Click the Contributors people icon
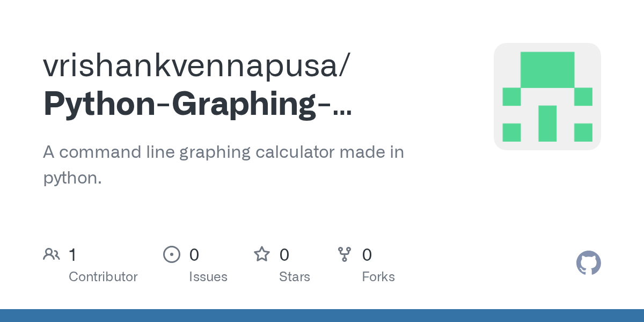Image resolution: width=644 pixels, height=322 pixels. pos(52,254)
